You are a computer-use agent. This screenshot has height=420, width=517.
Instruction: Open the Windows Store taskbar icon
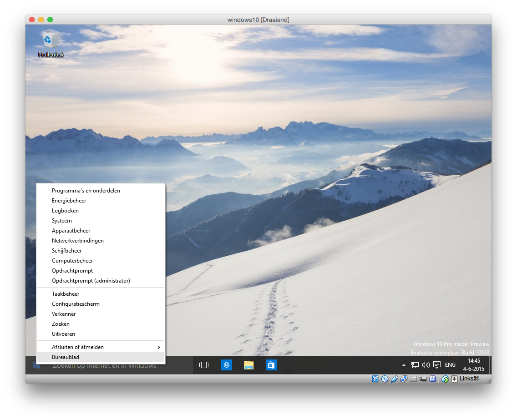click(271, 365)
